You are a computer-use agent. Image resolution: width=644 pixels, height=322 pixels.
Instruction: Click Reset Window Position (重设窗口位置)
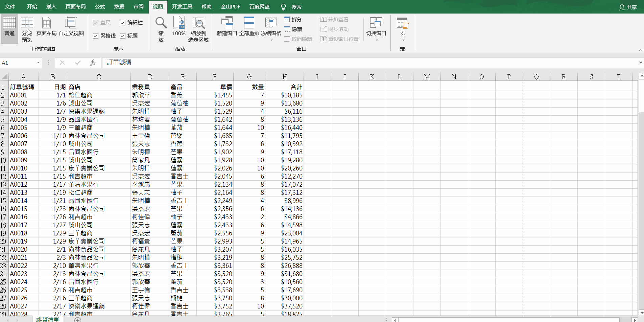click(x=339, y=39)
